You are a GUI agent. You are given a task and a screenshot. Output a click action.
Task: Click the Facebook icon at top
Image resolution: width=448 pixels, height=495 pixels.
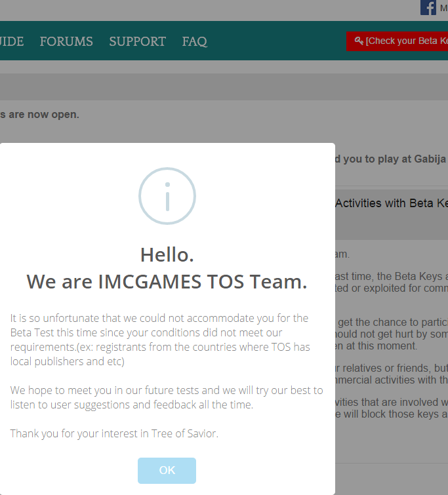tap(428, 8)
